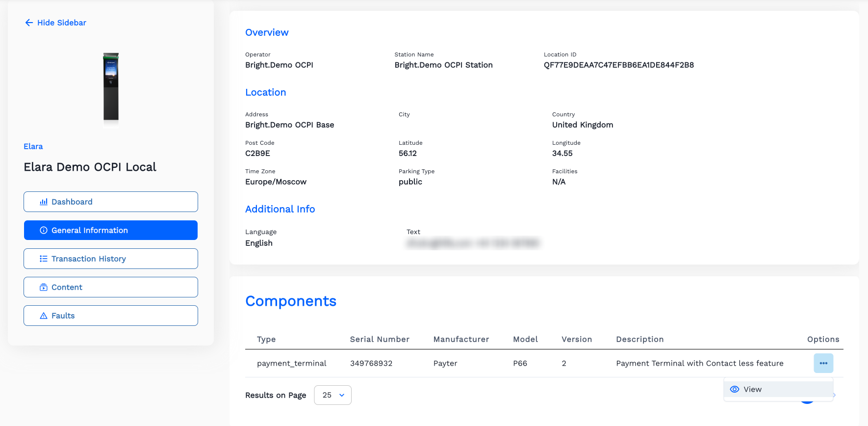Click the Description column header
The height and width of the screenshot is (426, 868).
tap(639, 339)
